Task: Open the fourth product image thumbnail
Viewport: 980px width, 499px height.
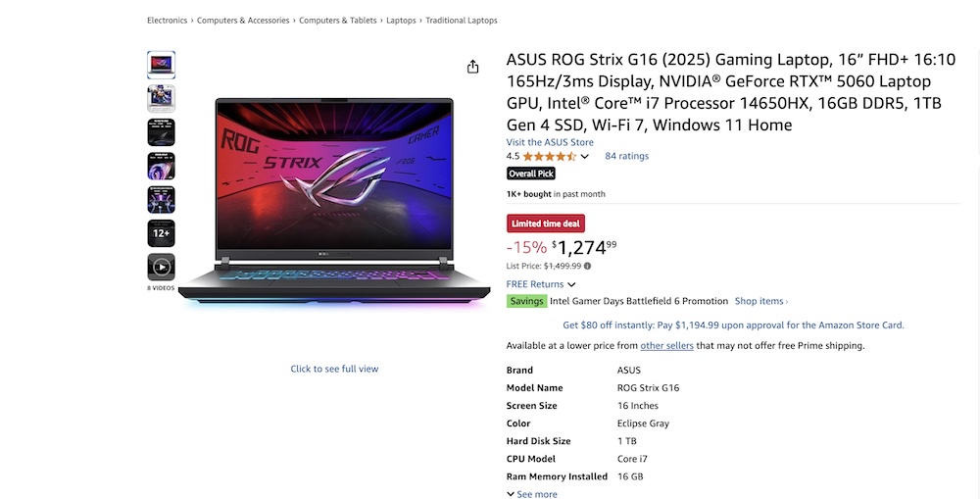Action: [x=161, y=166]
